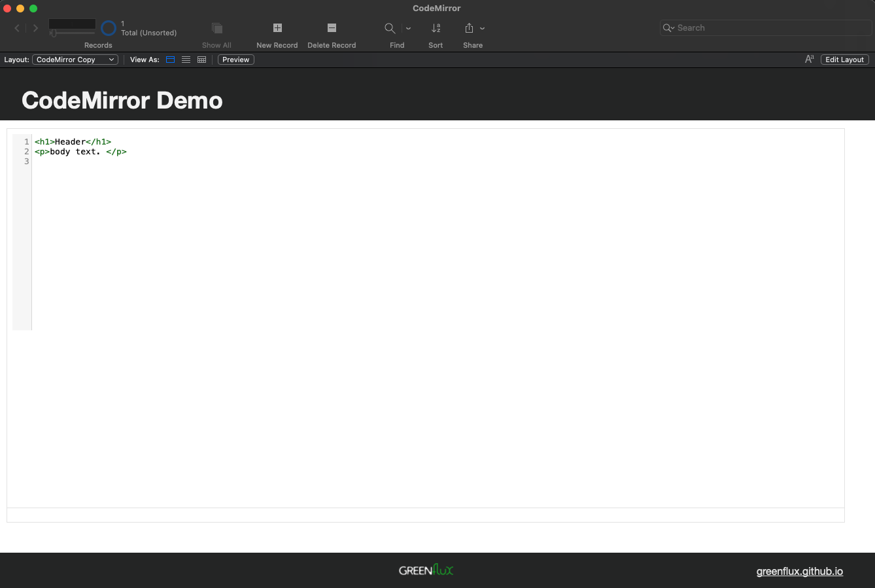Click the Find magnifier icon

click(390, 28)
